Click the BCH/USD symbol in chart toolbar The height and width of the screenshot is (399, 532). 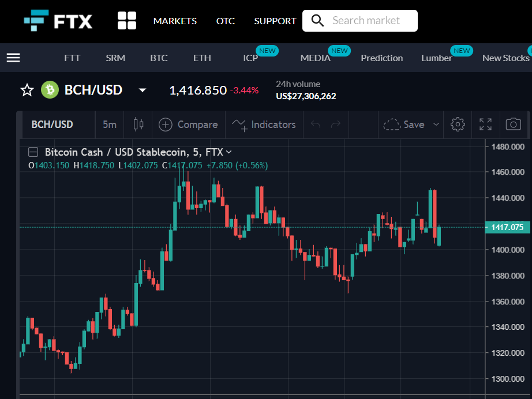(53, 125)
